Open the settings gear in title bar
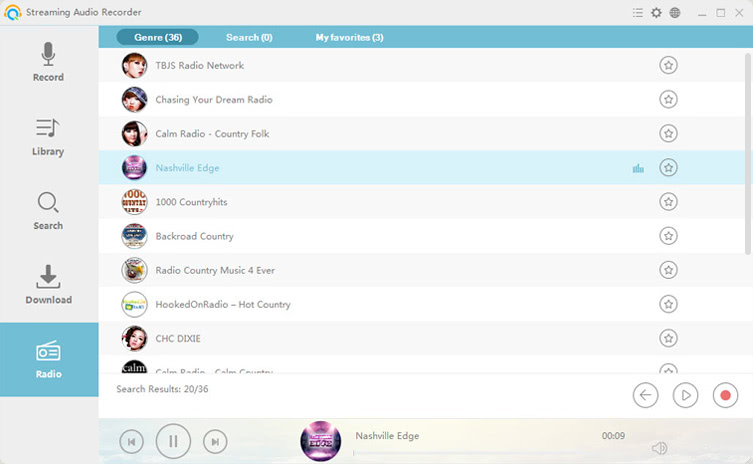753x464 pixels. (656, 13)
